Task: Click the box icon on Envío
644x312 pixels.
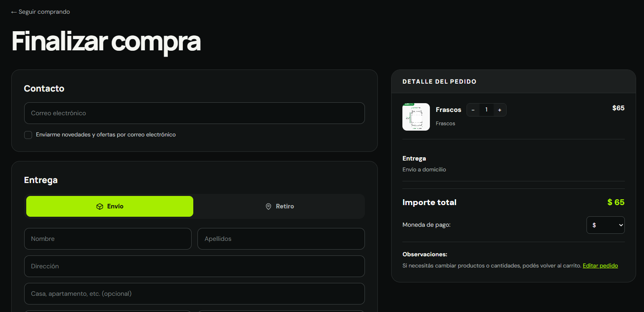Action: pyautogui.click(x=100, y=206)
